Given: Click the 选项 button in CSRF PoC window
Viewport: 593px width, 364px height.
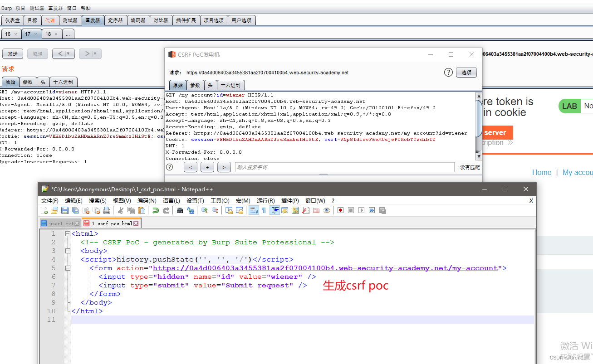Looking at the screenshot, I should point(466,73).
